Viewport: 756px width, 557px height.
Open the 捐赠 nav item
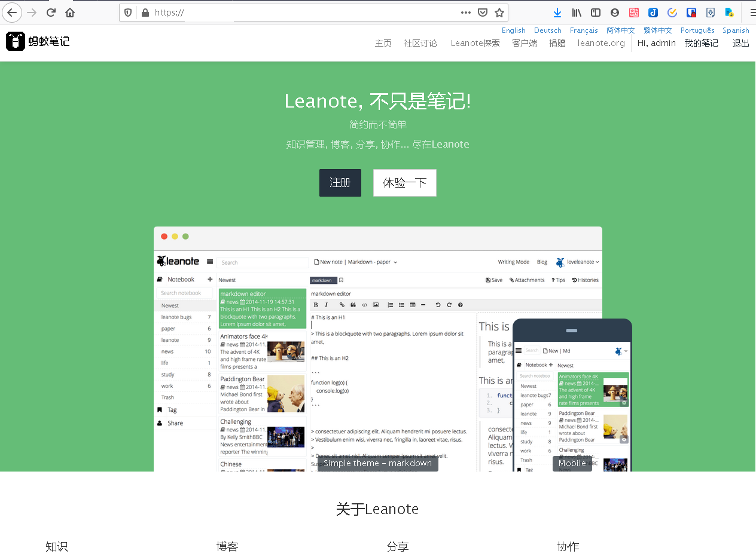pyautogui.click(x=557, y=44)
